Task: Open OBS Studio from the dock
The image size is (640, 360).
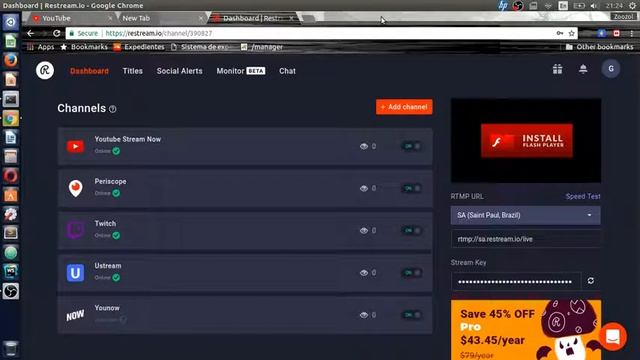Action: (x=11, y=291)
